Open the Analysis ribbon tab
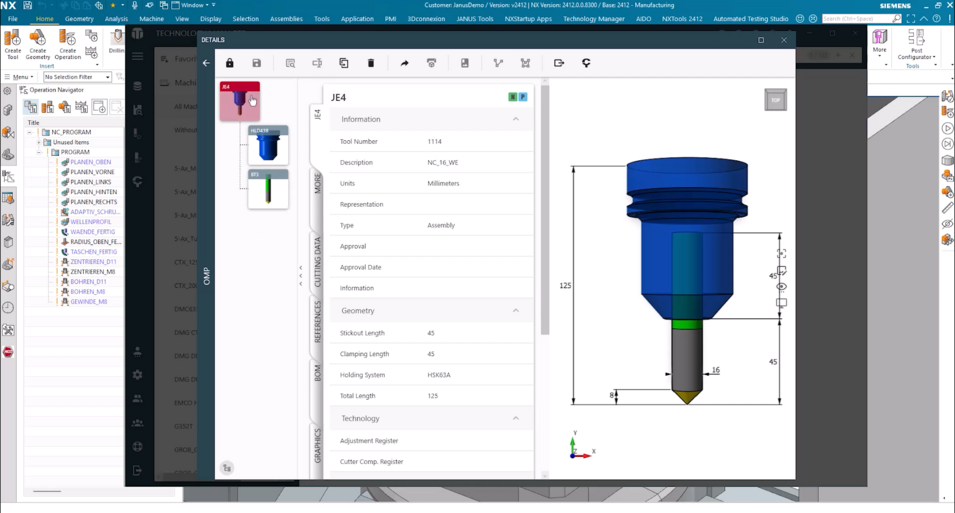Image resolution: width=955 pixels, height=513 pixels. pos(116,19)
